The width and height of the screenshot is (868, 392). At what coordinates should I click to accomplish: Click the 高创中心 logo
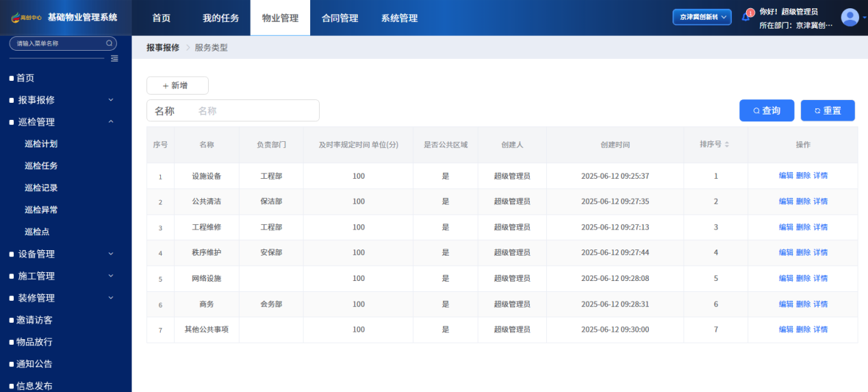27,18
